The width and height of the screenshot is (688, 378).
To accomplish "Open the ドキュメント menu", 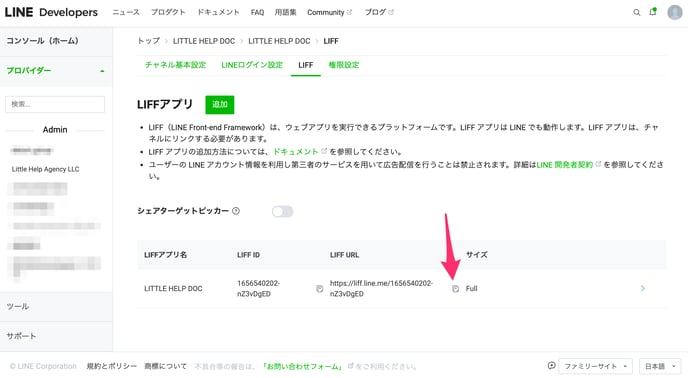I will [218, 12].
